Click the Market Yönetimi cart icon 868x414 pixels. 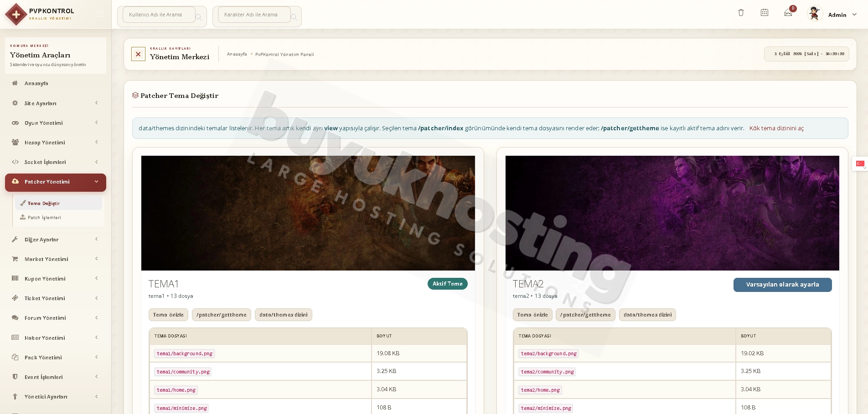[x=15, y=259]
